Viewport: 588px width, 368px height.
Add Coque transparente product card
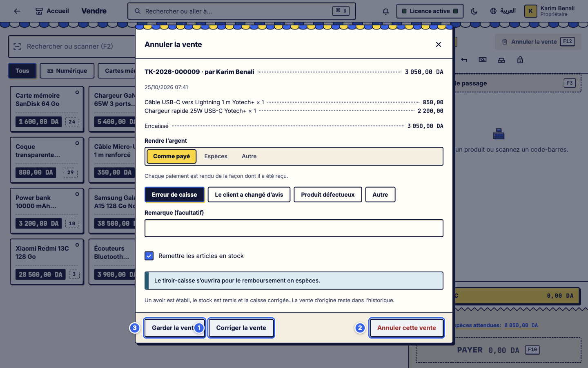(x=47, y=160)
